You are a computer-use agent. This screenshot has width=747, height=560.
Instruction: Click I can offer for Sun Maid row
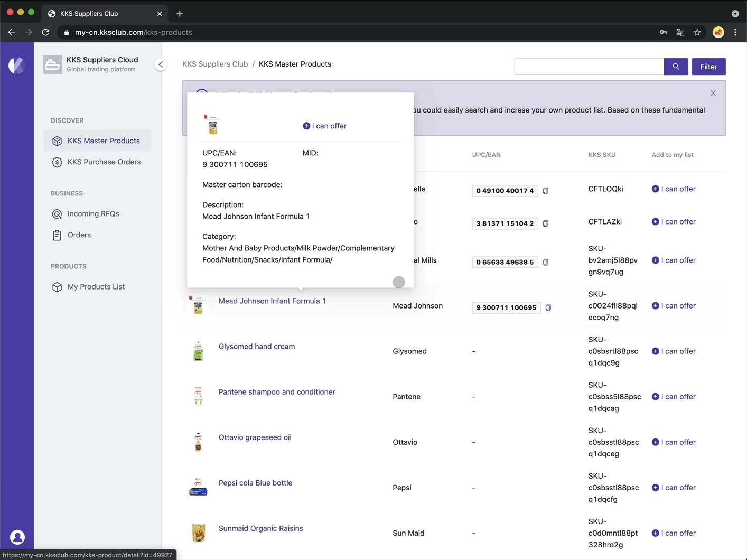(674, 533)
